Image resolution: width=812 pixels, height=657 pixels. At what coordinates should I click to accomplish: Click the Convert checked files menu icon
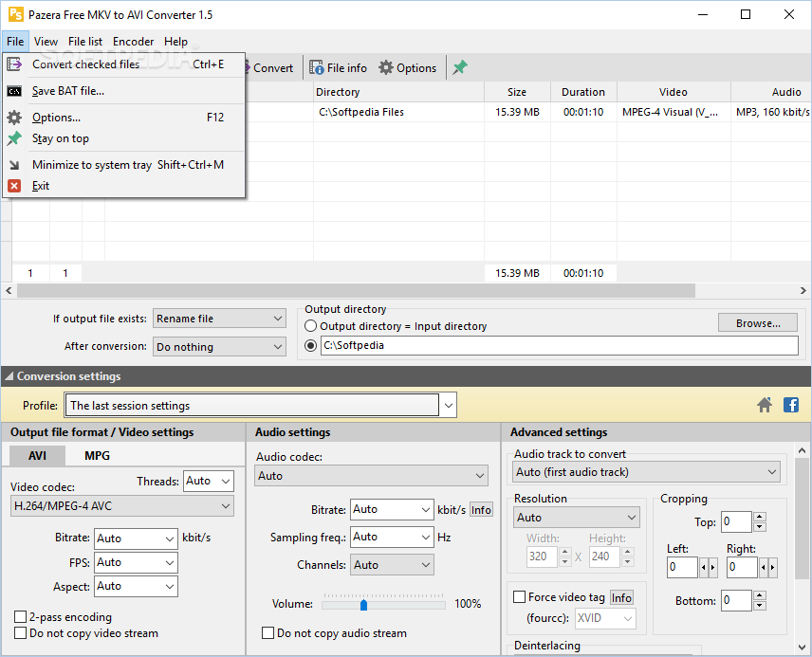click(14, 64)
